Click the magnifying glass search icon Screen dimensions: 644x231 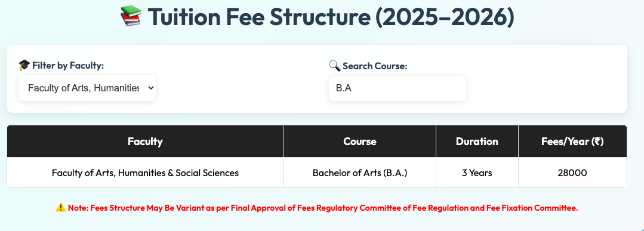pyautogui.click(x=335, y=65)
